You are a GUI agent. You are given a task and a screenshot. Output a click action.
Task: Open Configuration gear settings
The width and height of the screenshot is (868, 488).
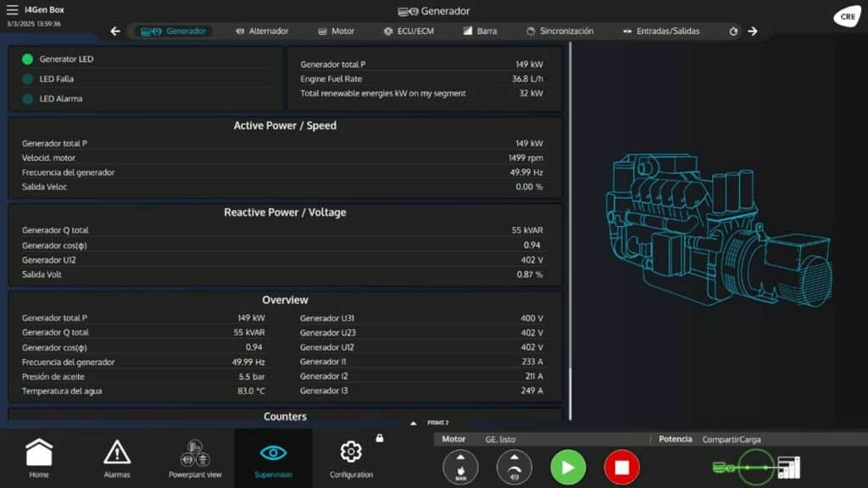point(351,458)
